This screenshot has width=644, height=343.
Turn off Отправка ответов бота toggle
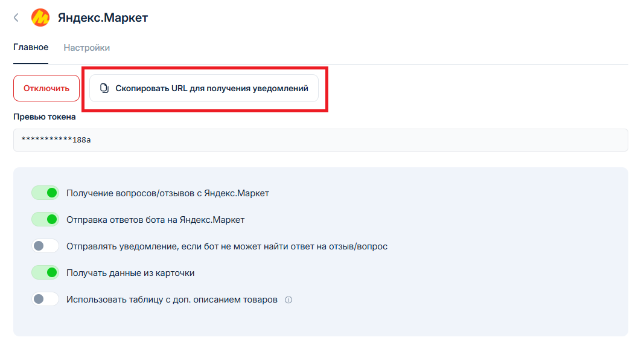[45, 220]
